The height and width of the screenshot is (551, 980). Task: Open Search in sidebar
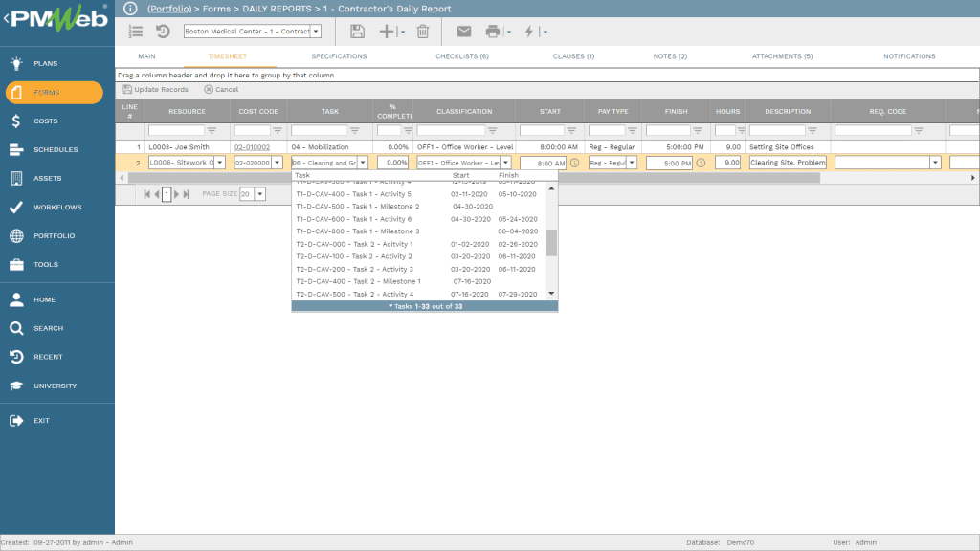click(48, 329)
